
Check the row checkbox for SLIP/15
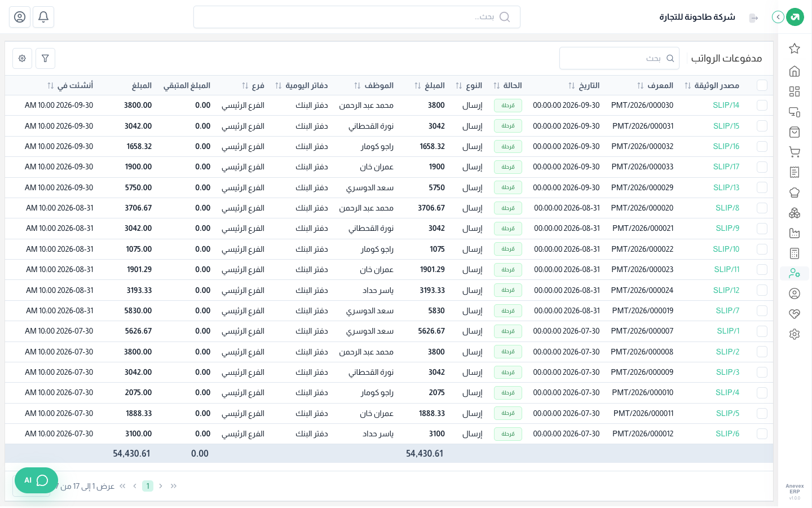coord(762,126)
